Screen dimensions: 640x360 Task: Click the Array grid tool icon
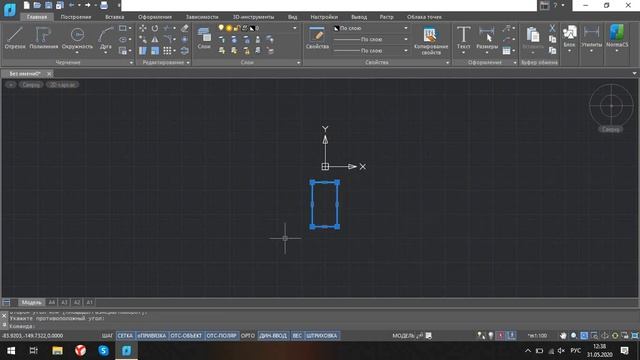coord(167,51)
